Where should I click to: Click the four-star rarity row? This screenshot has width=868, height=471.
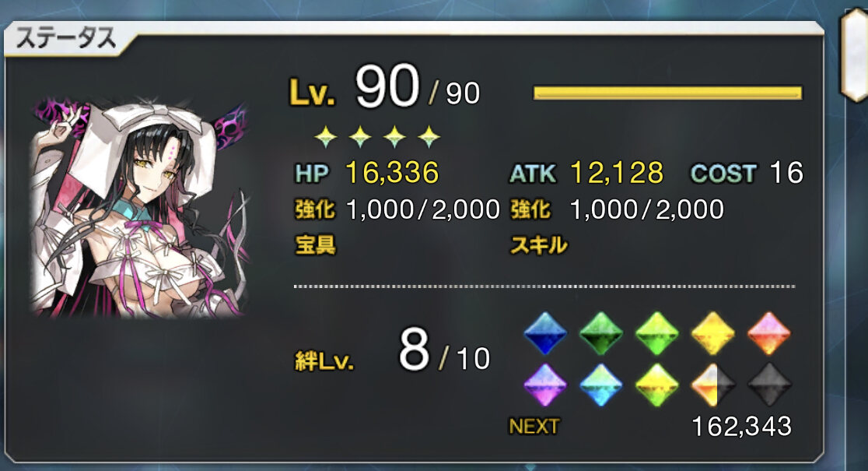377,136
